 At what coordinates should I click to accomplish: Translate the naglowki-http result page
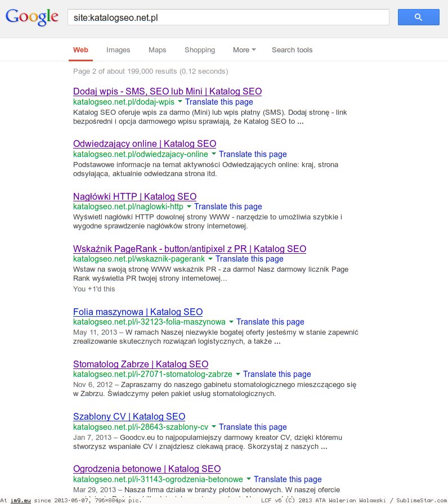click(228, 206)
